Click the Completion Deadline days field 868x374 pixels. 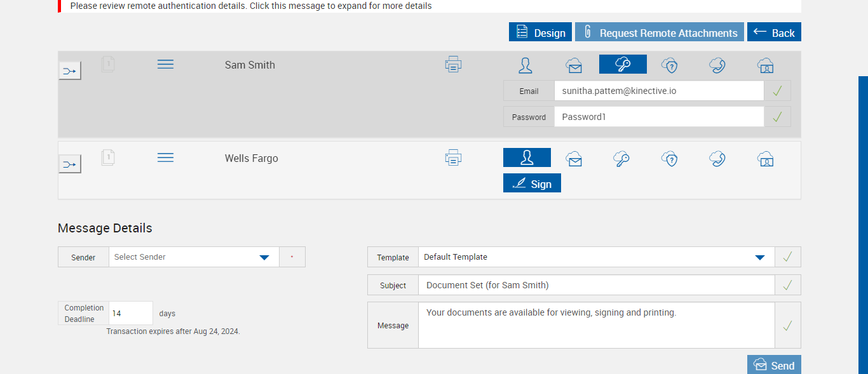pos(131,314)
